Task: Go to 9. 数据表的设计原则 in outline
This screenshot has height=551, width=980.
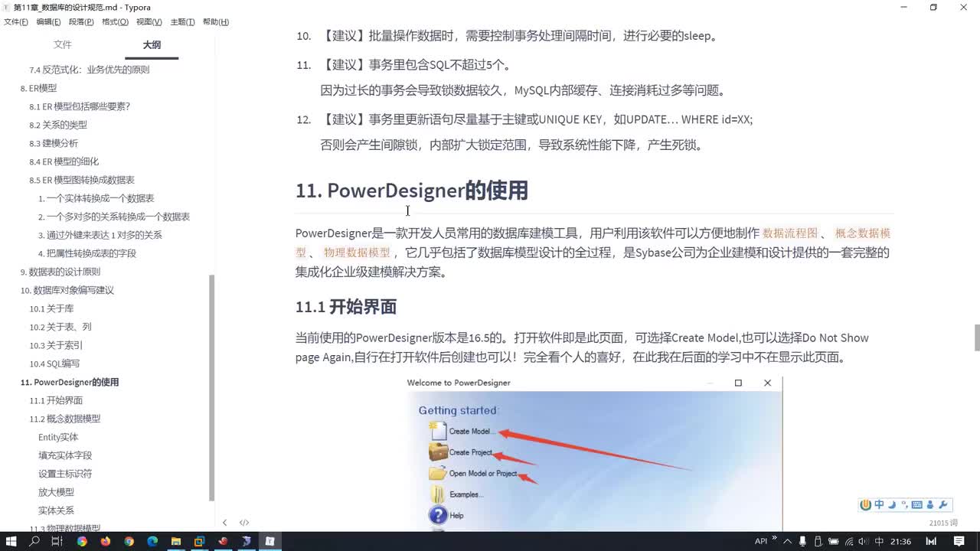Action: point(60,272)
